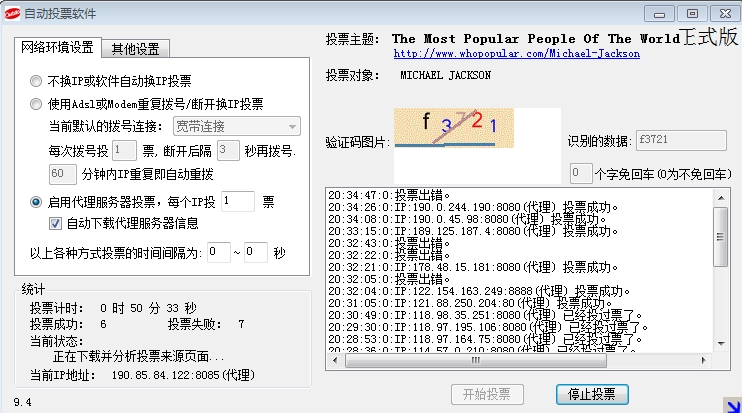The width and height of the screenshot is (742, 413).
Task: Select log entry with IP 118.98.35.251:8080
Action: (485, 315)
